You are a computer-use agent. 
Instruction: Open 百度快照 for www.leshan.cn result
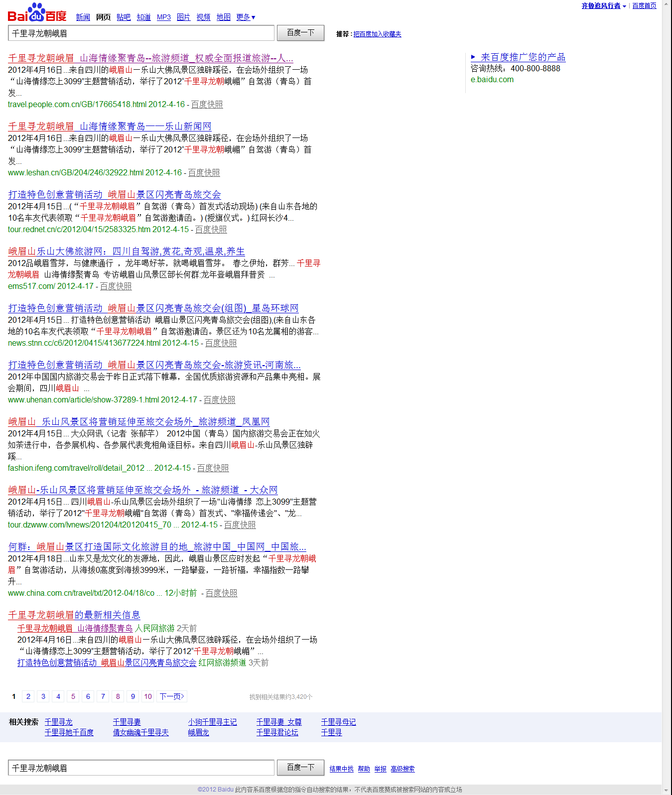pos(204,173)
